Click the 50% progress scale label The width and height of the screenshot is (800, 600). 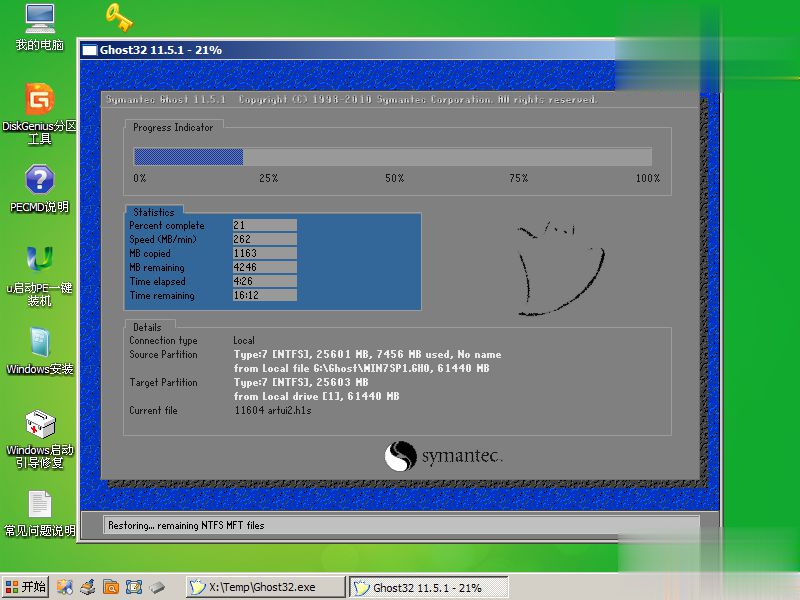tap(394, 178)
